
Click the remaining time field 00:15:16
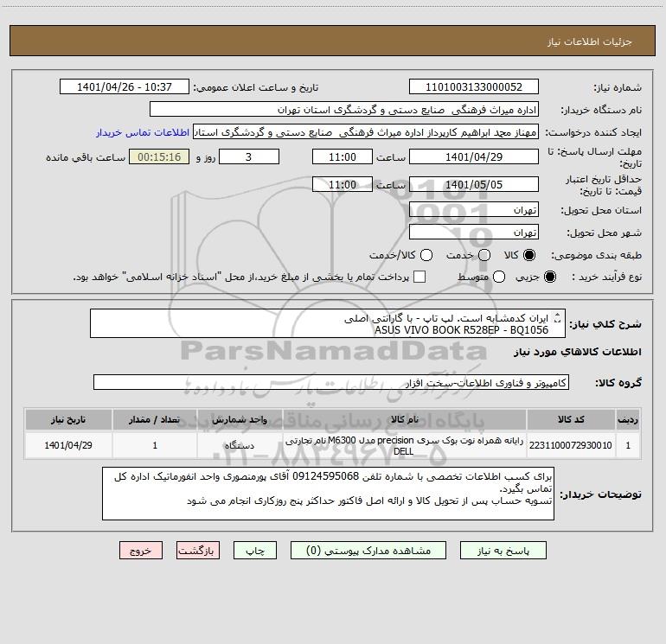tap(159, 156)
